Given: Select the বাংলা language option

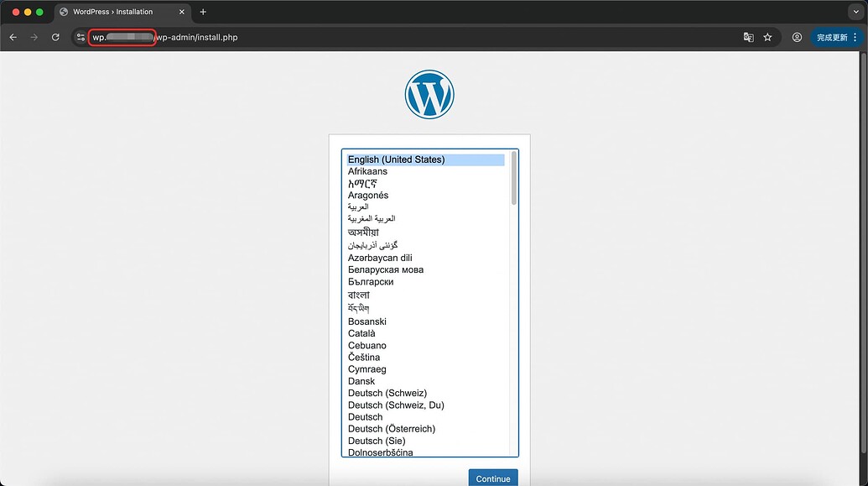Looking at the screenshot, I should coord(425,295).
